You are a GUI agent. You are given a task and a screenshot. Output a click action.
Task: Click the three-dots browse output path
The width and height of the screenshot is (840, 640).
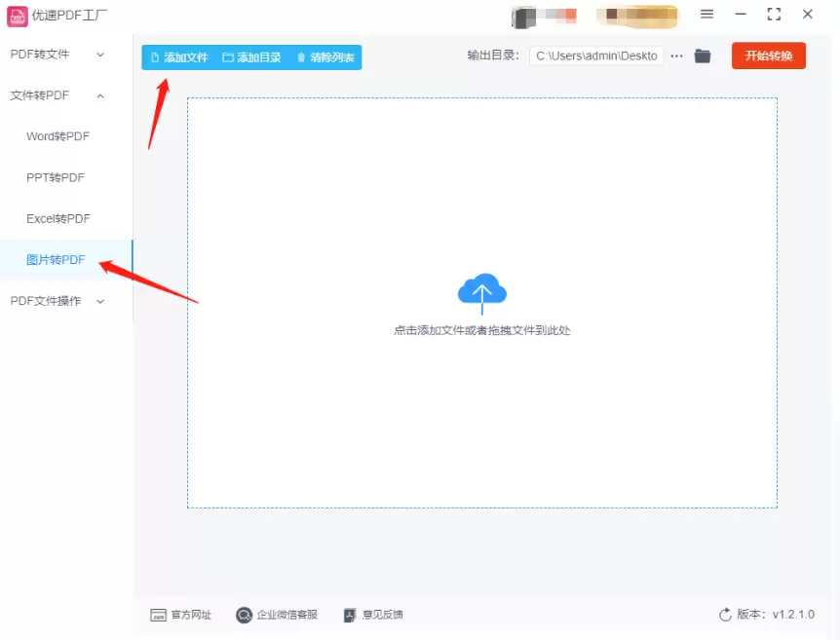676,56
